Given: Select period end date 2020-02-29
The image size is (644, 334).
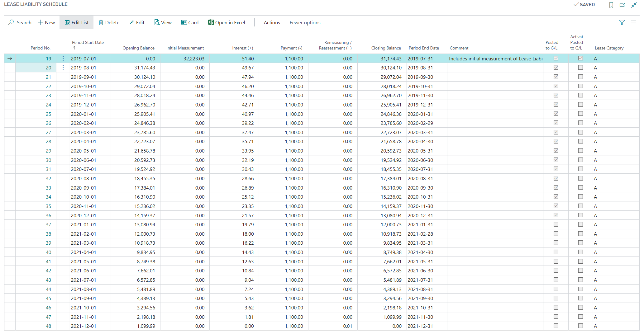Looking at the screenshot, I should point(420,123).
